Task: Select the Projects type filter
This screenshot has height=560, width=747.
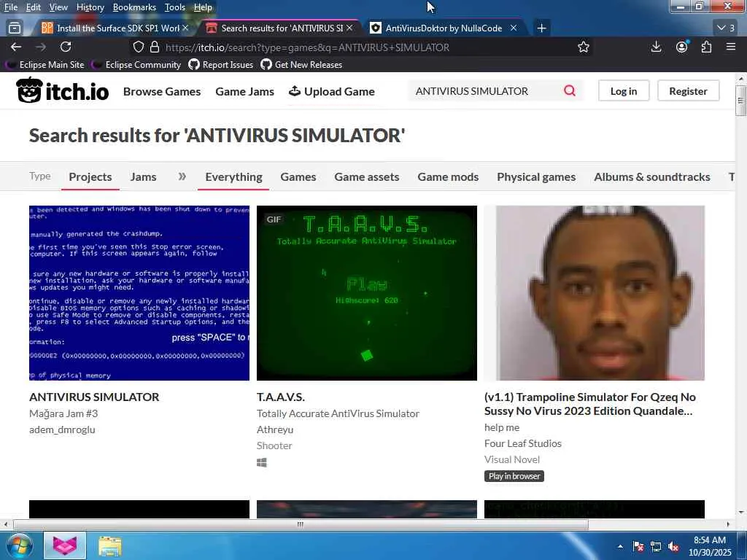Action: [x=90, y=176]
